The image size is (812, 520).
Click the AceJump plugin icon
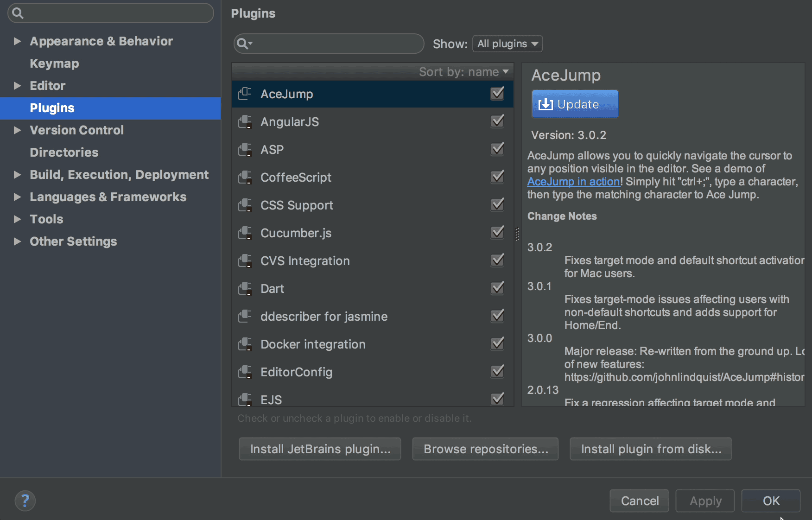click(x=245, y=94)
